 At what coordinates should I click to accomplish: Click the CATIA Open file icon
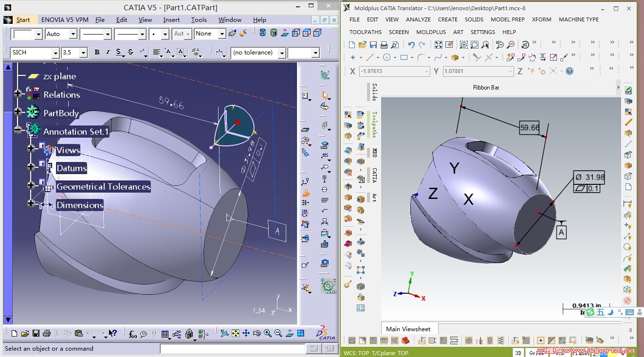pyautogui.click(x=25, y=334)
